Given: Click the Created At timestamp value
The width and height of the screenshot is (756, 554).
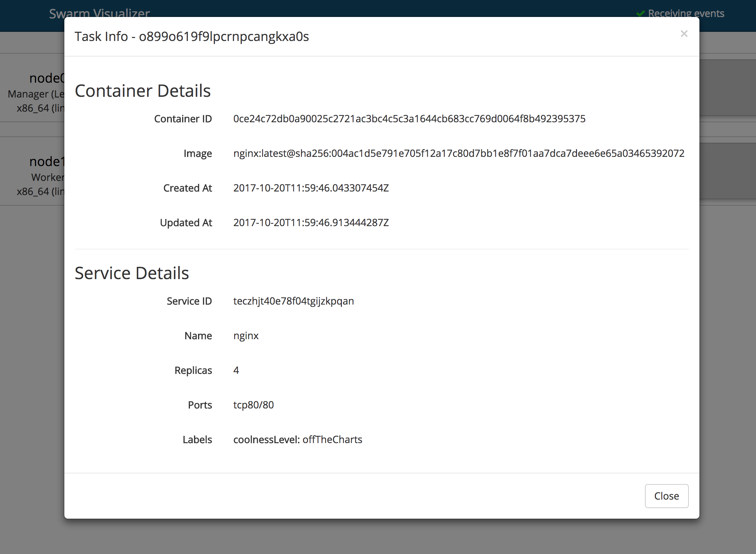Looking at the screenshot, I should [x=311, y=188].
